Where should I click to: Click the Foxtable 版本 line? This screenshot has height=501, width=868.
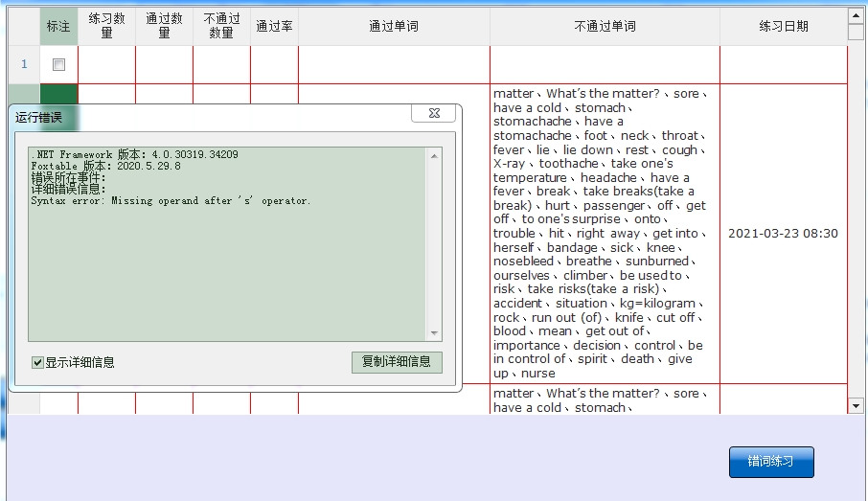(x=105, y=166)
